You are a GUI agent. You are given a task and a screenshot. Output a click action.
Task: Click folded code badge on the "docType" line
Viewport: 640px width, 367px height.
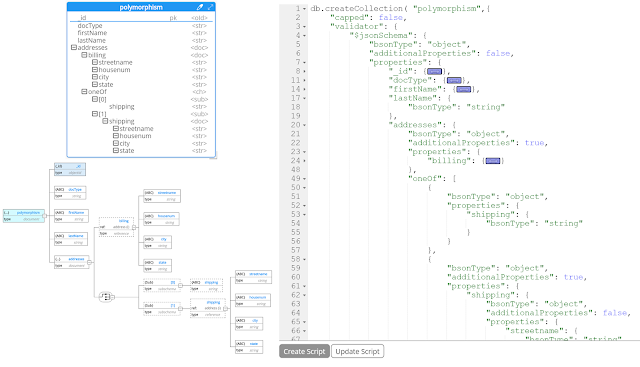[454, 80]
